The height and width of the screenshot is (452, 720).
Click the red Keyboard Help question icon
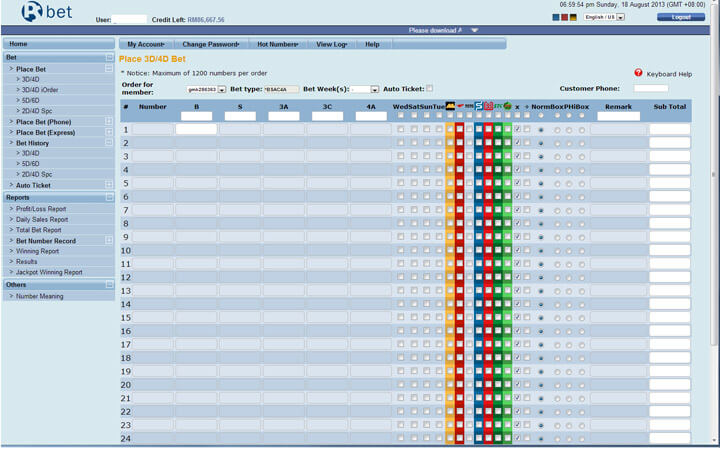coord(638,73)
